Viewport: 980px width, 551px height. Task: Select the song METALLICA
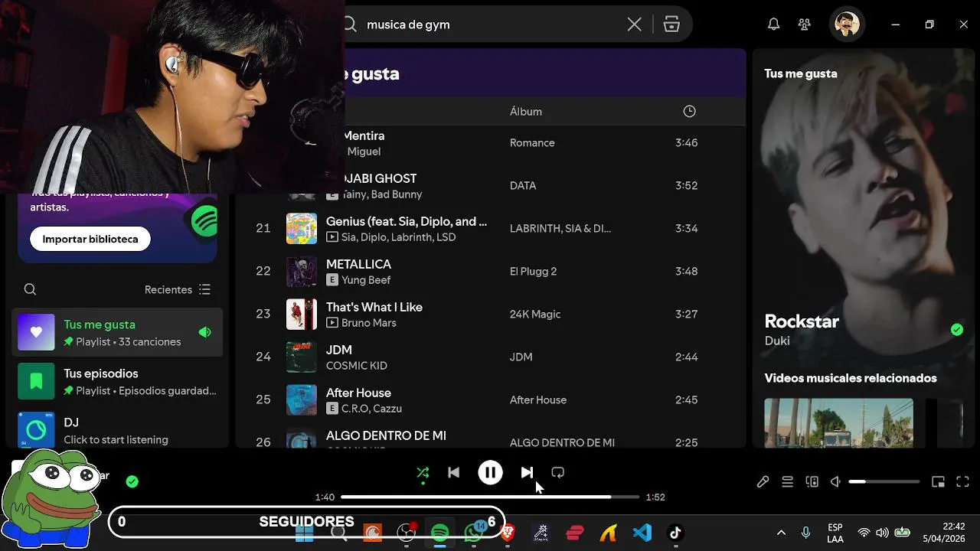point(358,264)
